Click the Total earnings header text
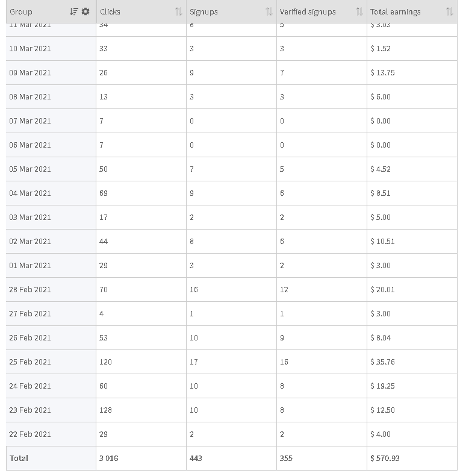The width and height of the screenshot is (460, 476). coord(396,12)
